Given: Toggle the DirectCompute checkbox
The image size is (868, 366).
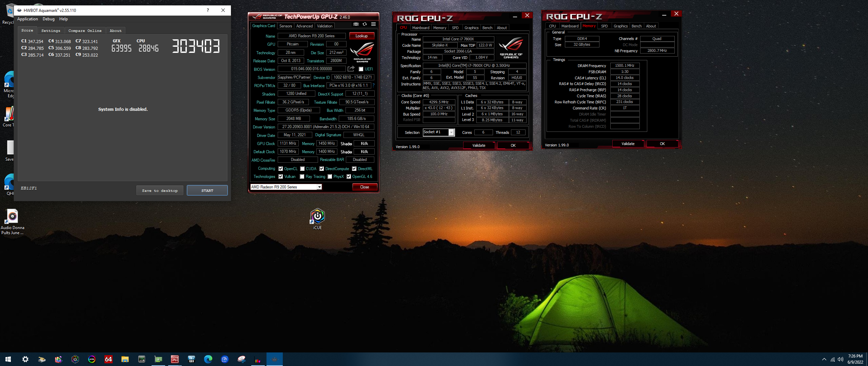Looking at the screenshot, I should (321, 169).
